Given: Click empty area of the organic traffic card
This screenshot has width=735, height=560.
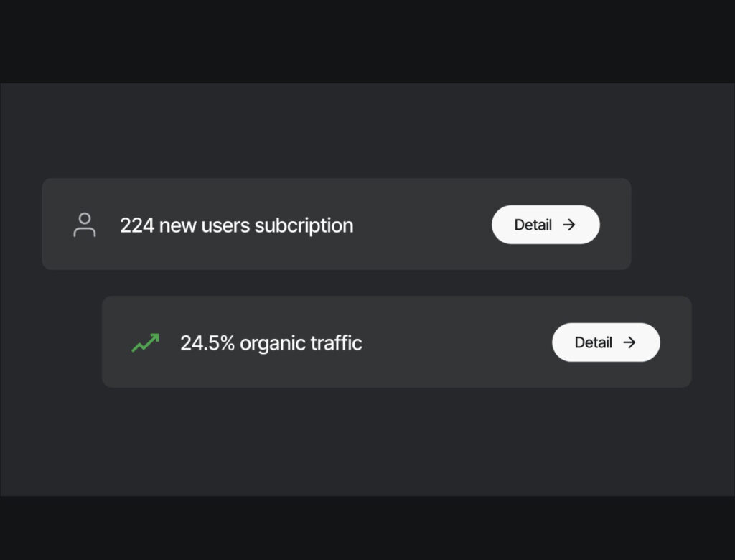Looking at the screenshot, I should (459, 342).
